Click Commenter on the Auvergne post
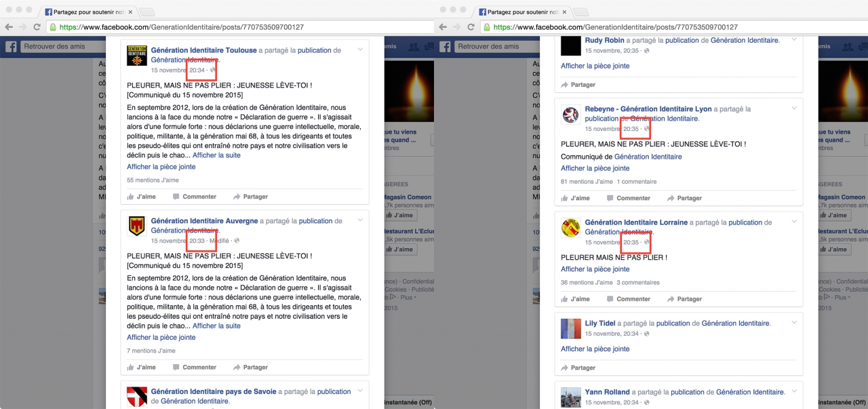The width and height of the screenshot is (868, 409). click(195, 367)
